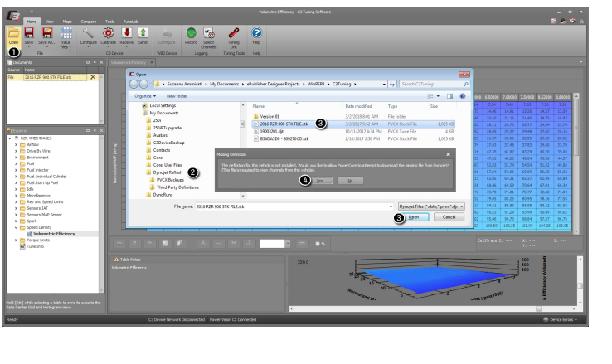Expand the Airflow folder in Explorer
612x364 pixels.
point(16,143)
